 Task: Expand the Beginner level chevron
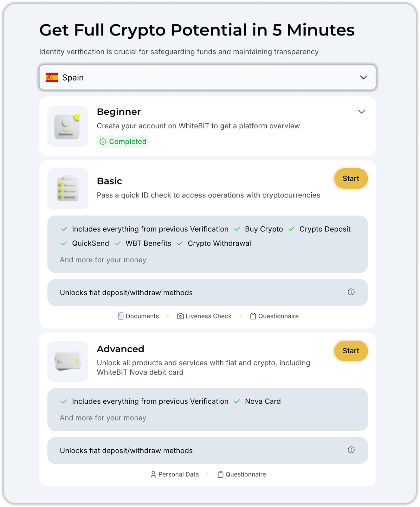tap(361, 112)
